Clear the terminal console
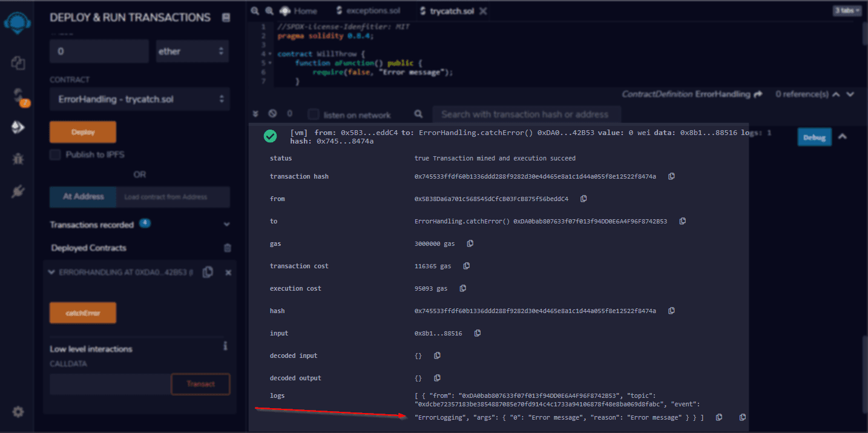This screenshot has width=868, height=433. click(272, 114)
